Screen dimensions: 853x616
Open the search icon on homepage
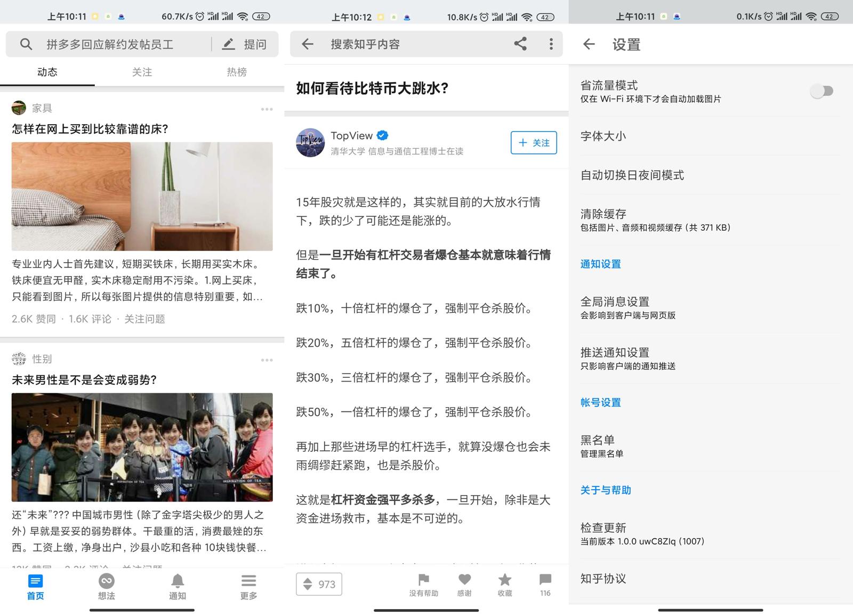point(26,44)
